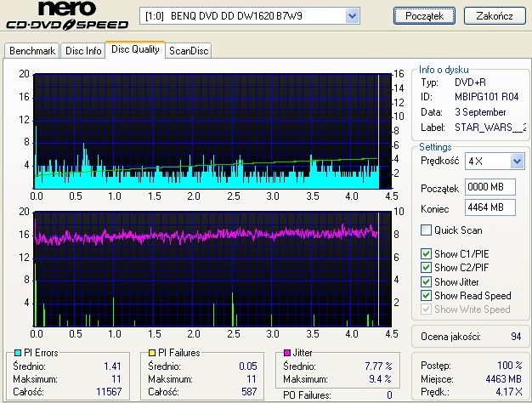This screenshot has width=532, height=403.
Task: Click the disc type DVD+R value
Action: click(x=470, y=82)
